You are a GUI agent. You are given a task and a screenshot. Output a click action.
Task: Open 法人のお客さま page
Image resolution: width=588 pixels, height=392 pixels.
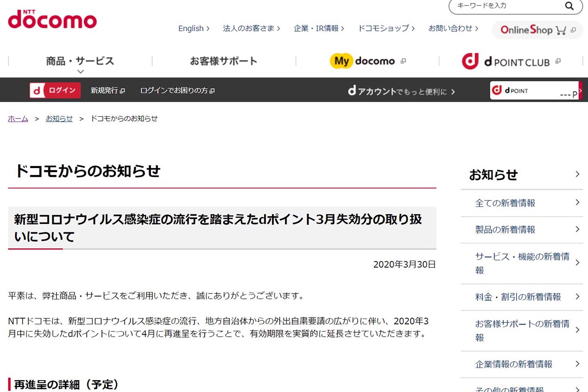251,28
